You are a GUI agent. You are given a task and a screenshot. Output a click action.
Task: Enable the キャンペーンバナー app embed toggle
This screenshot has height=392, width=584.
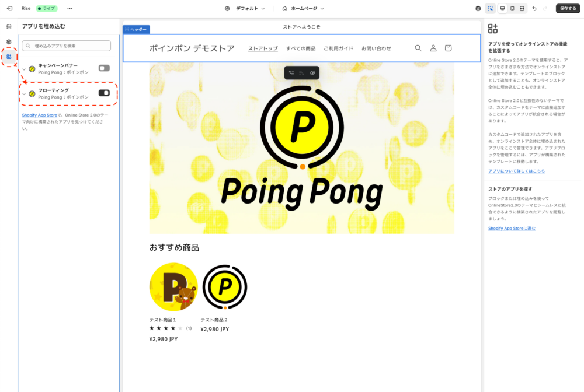tap(104, 68)
